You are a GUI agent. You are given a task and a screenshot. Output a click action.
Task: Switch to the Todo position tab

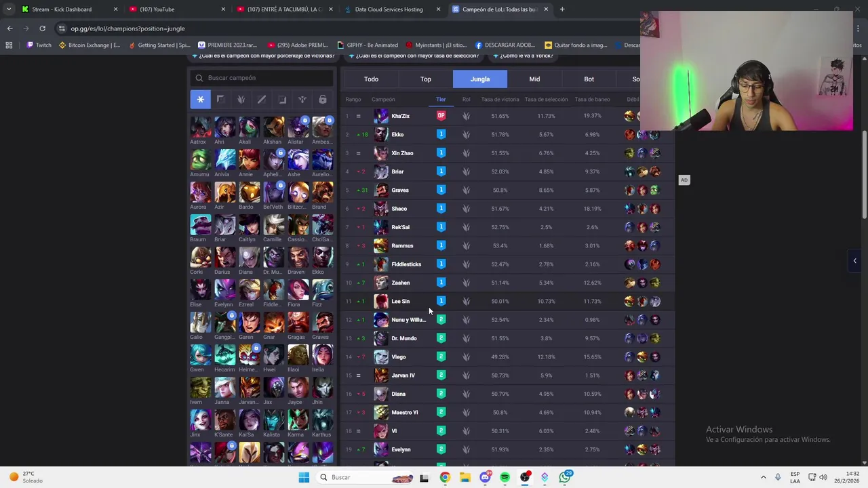pyautogui.click(x=371, y=79)
